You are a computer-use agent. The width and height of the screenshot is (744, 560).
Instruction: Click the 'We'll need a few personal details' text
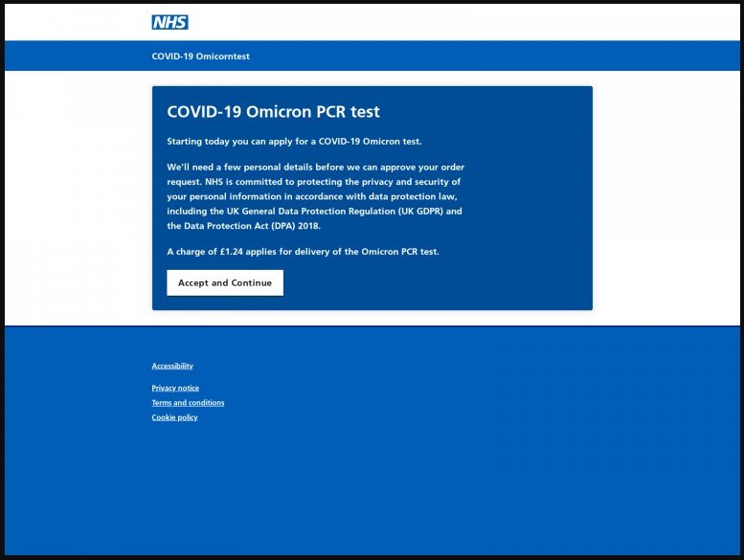[x=249, y=167]
